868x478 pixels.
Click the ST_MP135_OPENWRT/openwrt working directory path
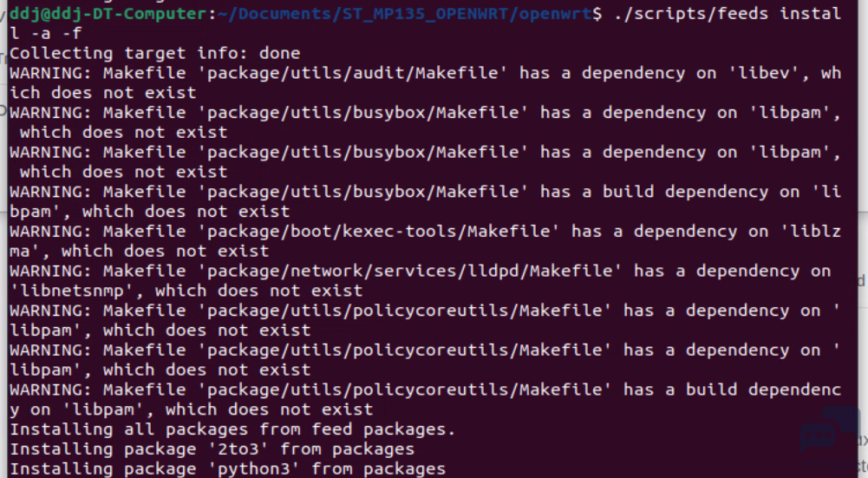pos(467,13)
